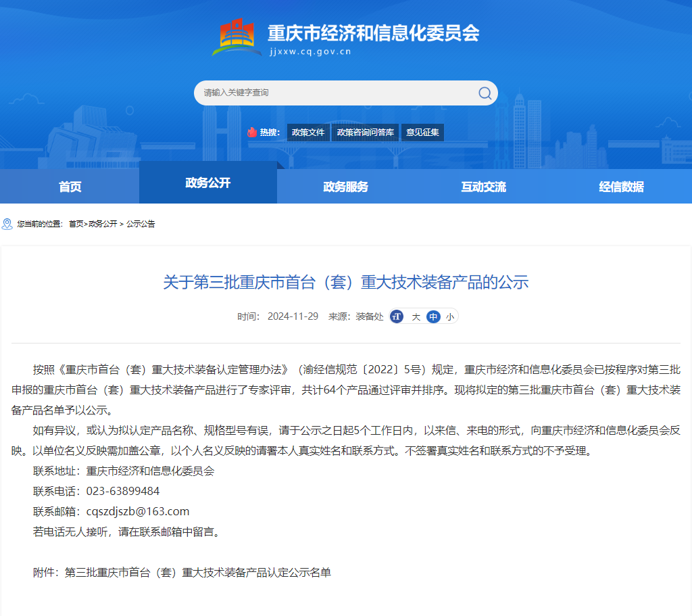Screen dimensions: 692x616
Task: Focus the keyword search input field
Action: 331,93
